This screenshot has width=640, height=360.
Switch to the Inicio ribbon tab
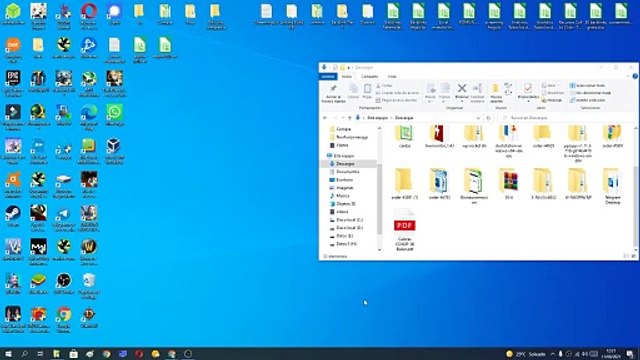[347, 76]
